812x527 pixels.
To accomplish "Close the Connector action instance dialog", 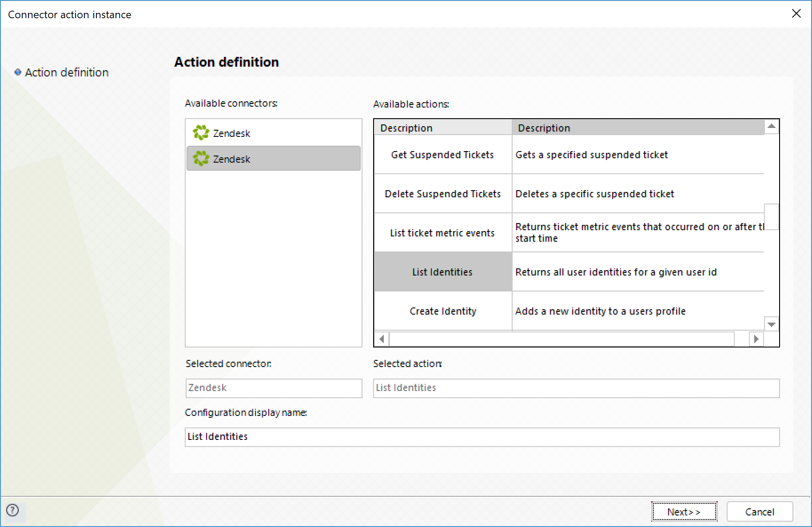I will tap(796, 14).
